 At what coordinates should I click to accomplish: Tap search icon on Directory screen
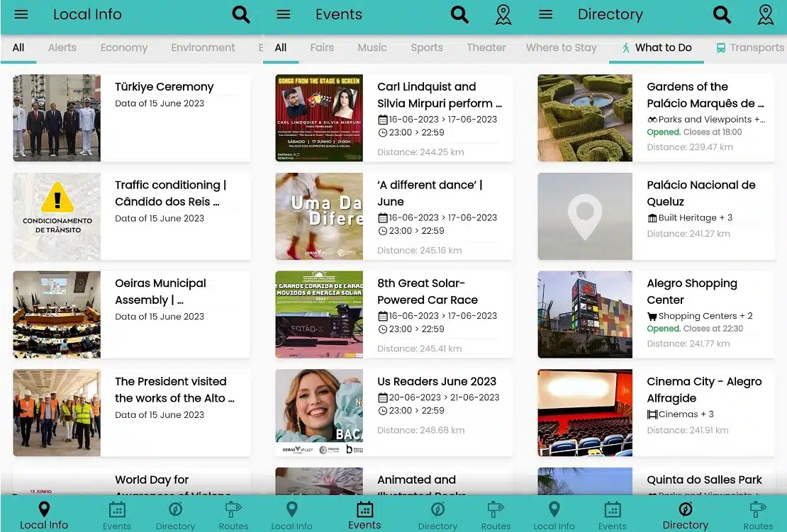pyautogui.click(x=722, y=14)
